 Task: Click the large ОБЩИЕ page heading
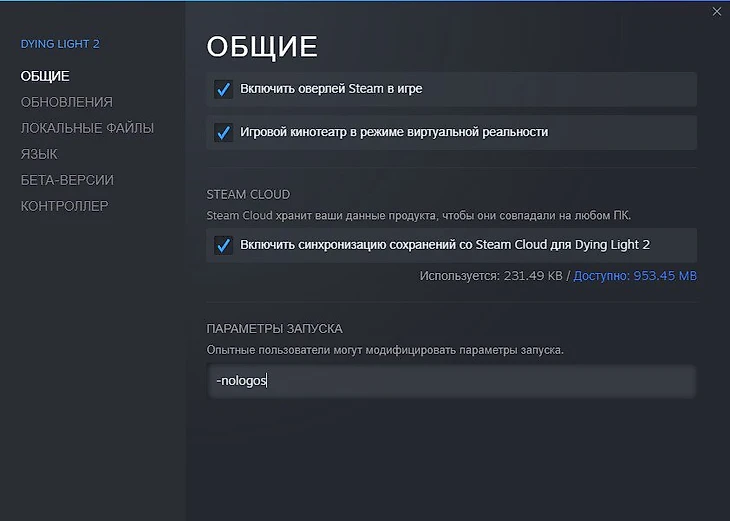(262, 47)
